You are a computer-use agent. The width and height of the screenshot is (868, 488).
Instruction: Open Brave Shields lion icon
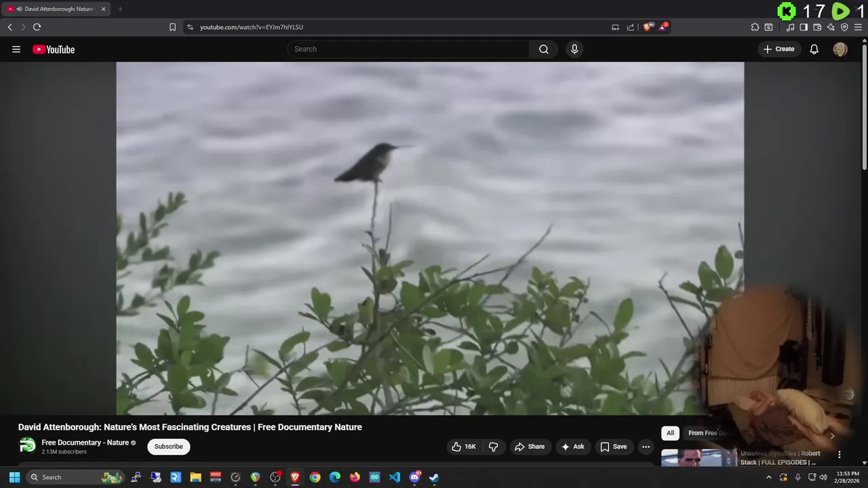(x=647, y=27)
